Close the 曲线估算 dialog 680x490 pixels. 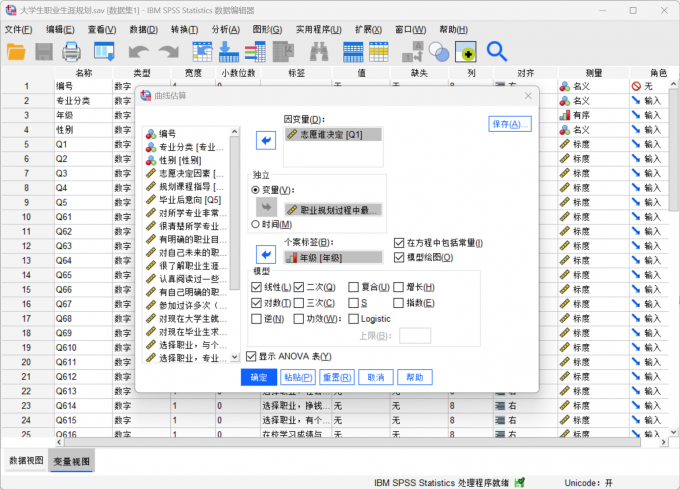point(528,96)
